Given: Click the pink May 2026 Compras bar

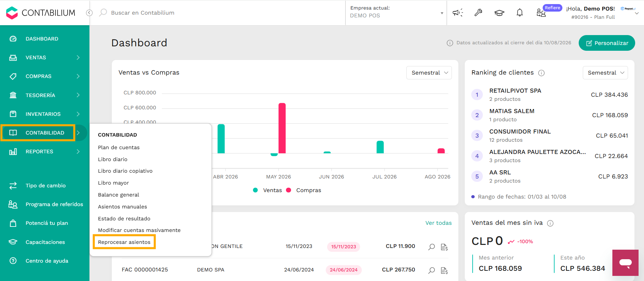Looking at the screenshot, I should click(x=282, y=128).
